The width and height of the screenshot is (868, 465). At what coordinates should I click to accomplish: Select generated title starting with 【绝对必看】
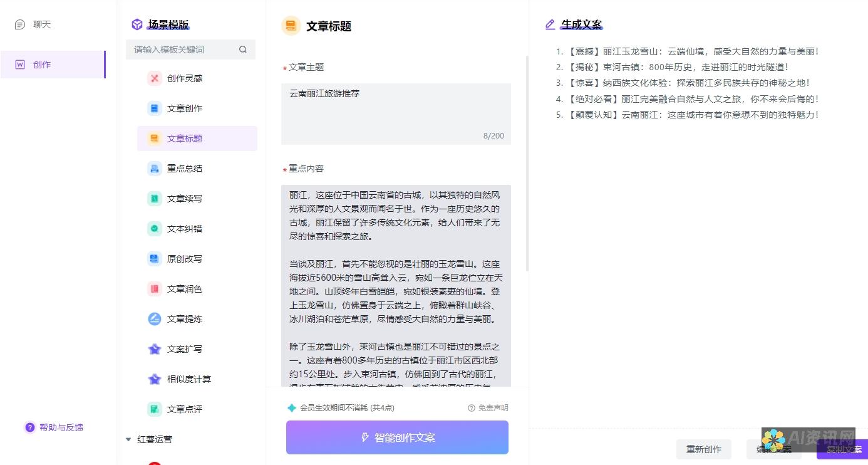[693, 99]
